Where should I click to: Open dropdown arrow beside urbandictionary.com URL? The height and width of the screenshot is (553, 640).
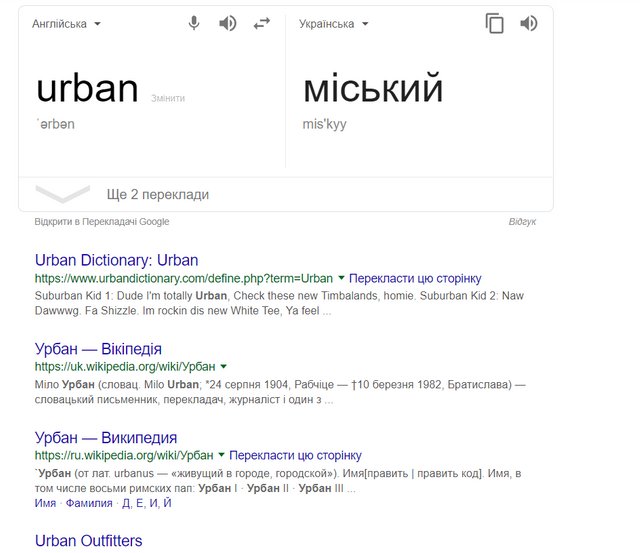click(341, 278)
